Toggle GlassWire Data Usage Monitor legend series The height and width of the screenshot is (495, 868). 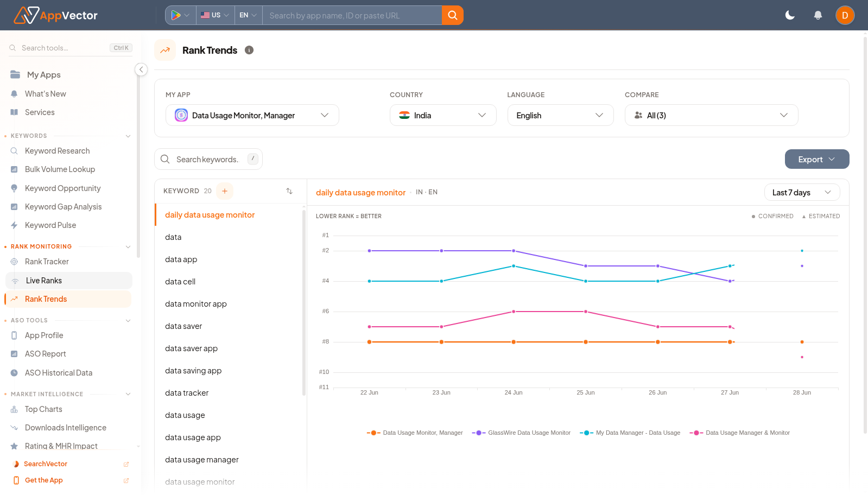pyautogui.click(x=521, y=433)
